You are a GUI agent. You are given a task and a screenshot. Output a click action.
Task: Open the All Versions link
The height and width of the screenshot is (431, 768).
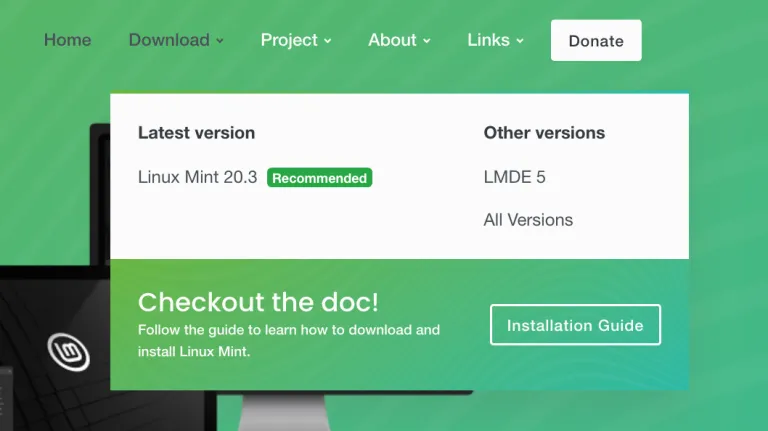(x=528, y=220)
